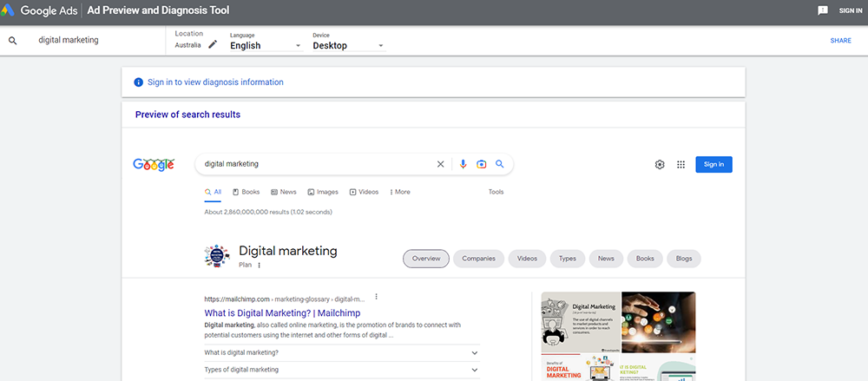Screen dimensions: 868x381
Task: Select the Blogs chip
Action: (684, 259)
